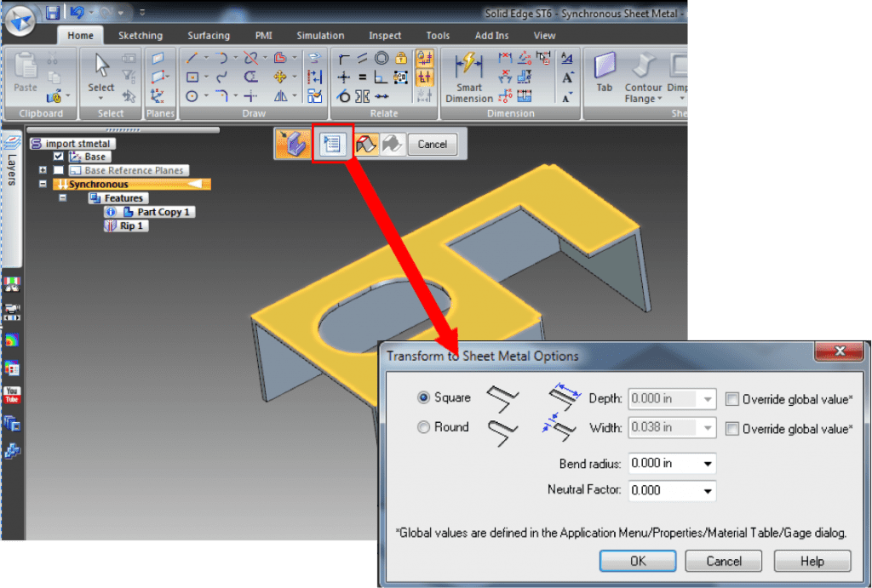
Task: Select Rip 1 in the feature tree
Action: point(126,225)
